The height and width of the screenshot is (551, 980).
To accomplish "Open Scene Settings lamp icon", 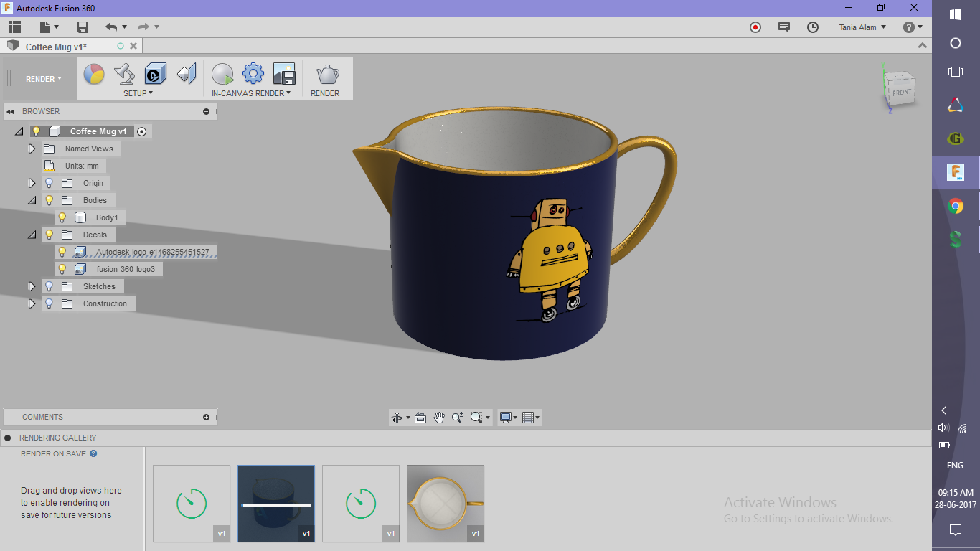I will click(x=125, y=74).
